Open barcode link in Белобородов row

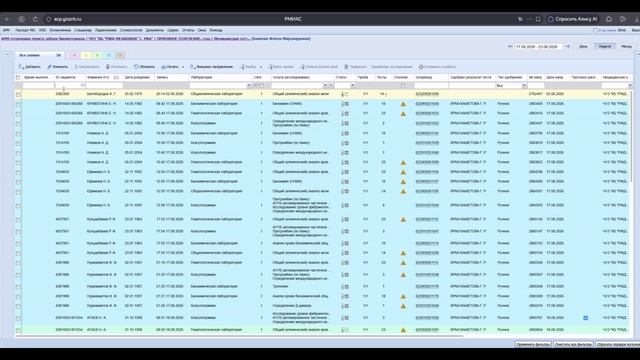point(427,94)
